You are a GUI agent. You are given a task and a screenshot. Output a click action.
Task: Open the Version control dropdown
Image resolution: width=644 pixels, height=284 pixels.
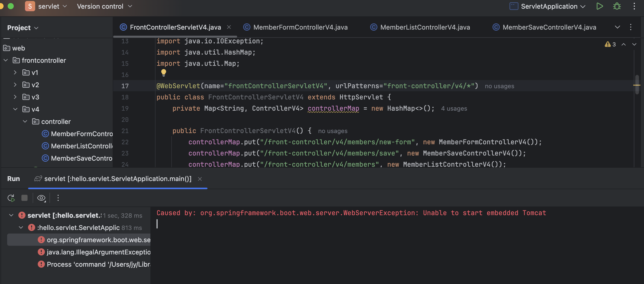105,6
